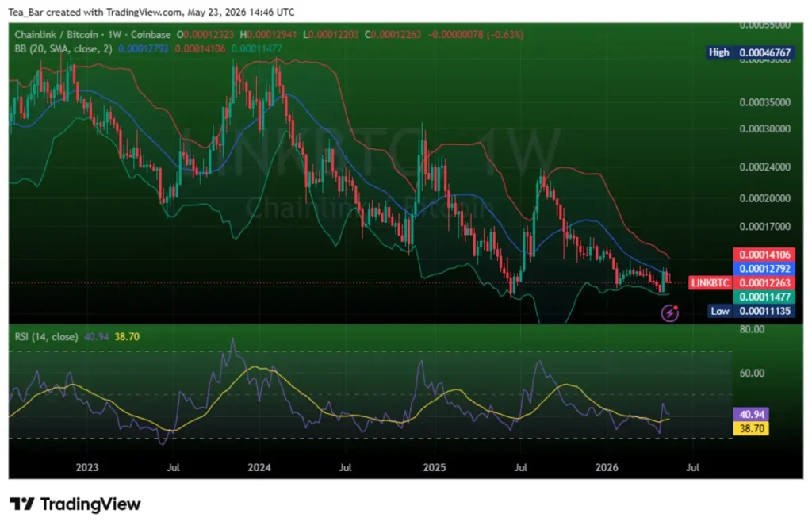Click the 0.00024000 price axis label

(765, 167)
